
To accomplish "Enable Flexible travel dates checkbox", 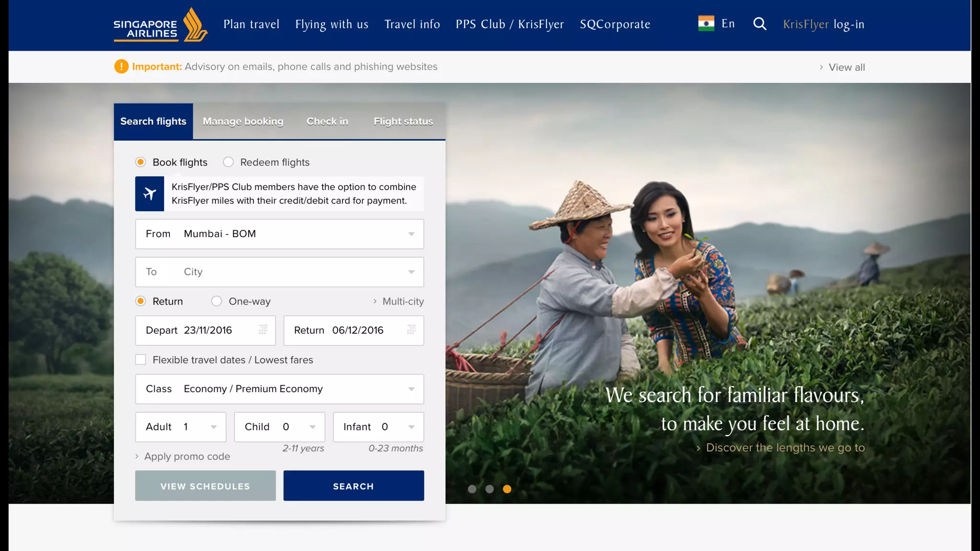I will [x=141, y=360].
